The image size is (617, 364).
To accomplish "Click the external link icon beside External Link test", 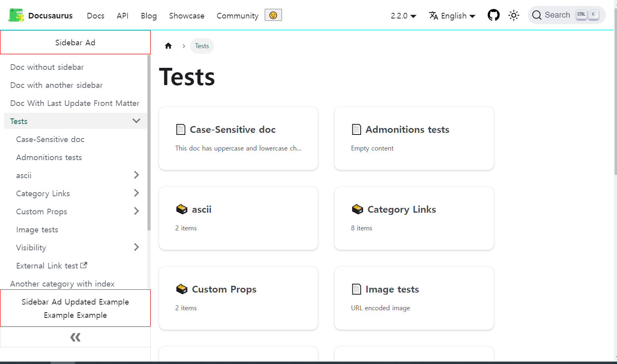I will (x=84, y=265).
